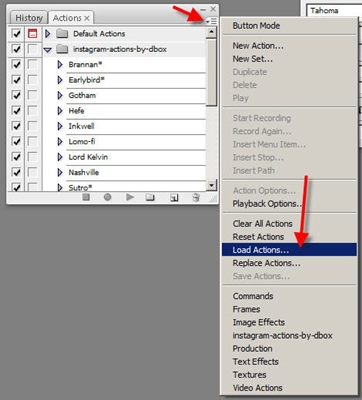Expand the Earlybird* action steps
The width and height of the screenshot is (362, 400).
click(60, 80)
